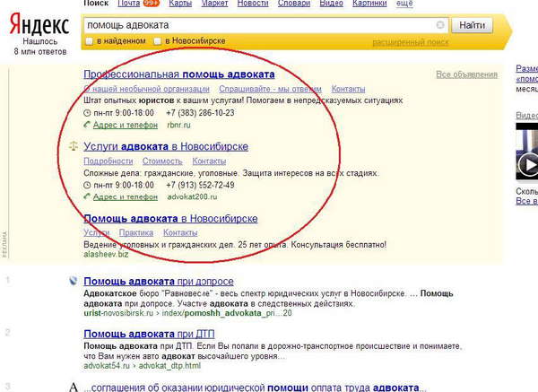Open the Почта tab
This screenshot has width=538, height=392.
[x=128, y=3]
